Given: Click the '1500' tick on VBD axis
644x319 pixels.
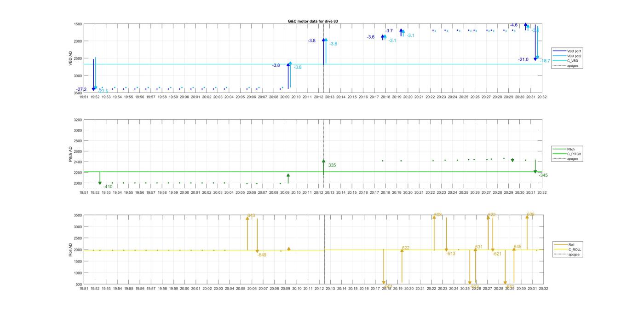Looking at the screenshot, I should 78,24.
